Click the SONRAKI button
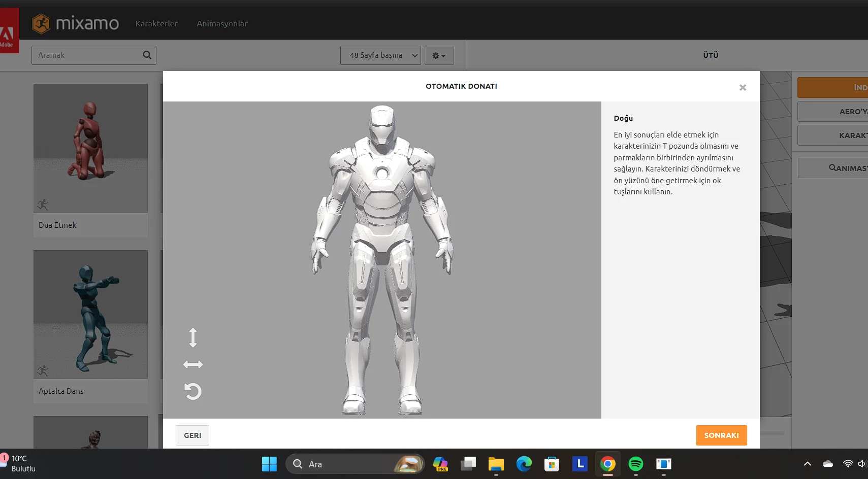 (721, 435)
